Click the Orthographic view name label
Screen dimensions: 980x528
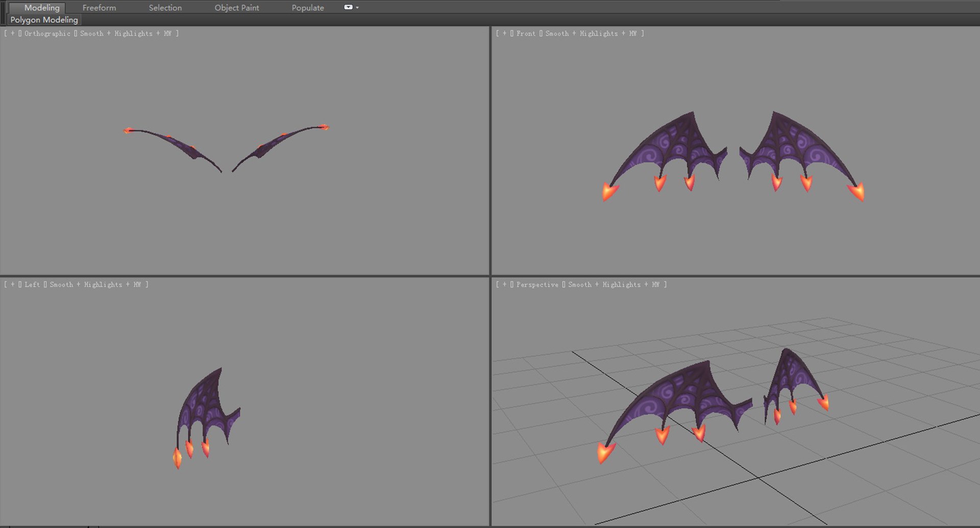pos(47,33)
